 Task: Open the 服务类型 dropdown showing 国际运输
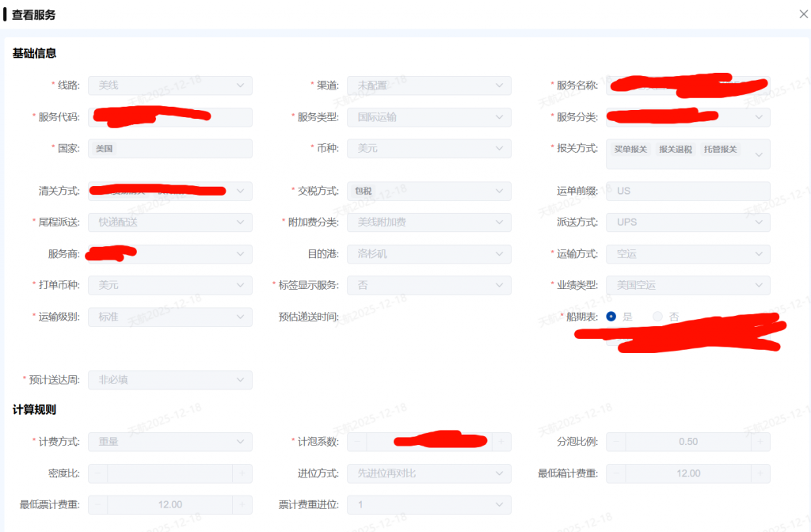tap(428, 117)
